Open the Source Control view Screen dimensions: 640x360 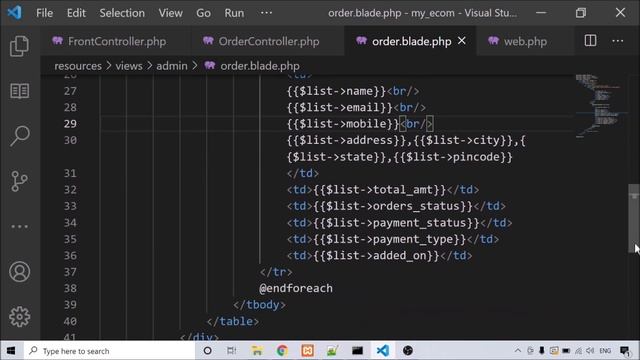(x=19, y=181)
